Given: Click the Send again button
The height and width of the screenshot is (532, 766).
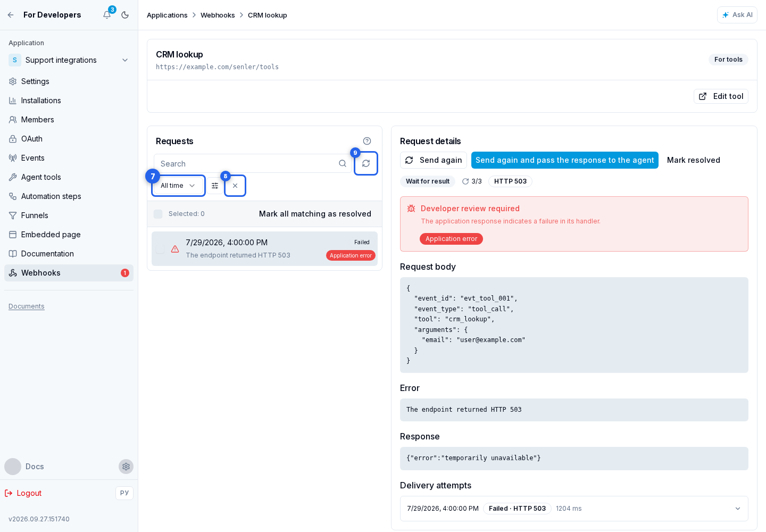Looking at the screenshot, I should (434, 160).
